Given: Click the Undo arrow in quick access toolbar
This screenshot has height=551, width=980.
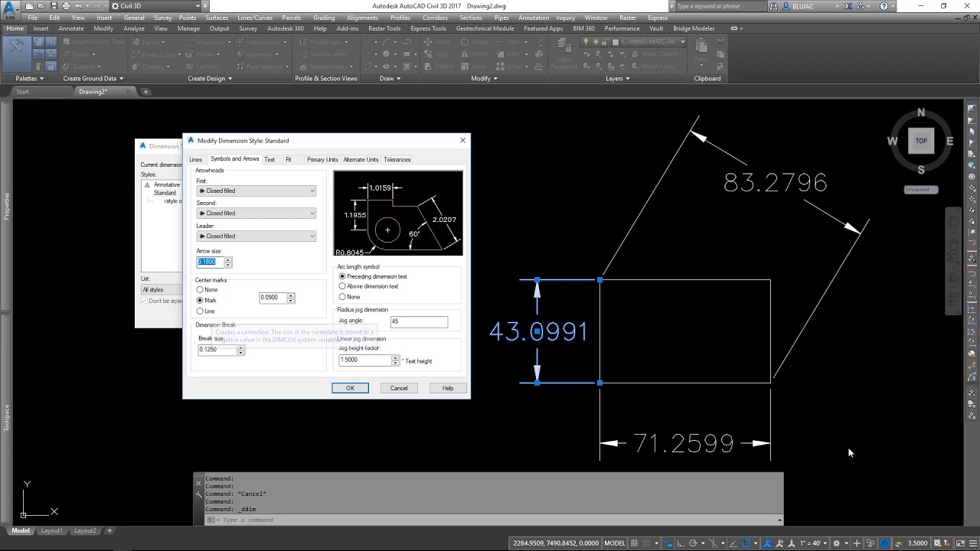Looking at the screenshot, I should (x=78, y=6).
